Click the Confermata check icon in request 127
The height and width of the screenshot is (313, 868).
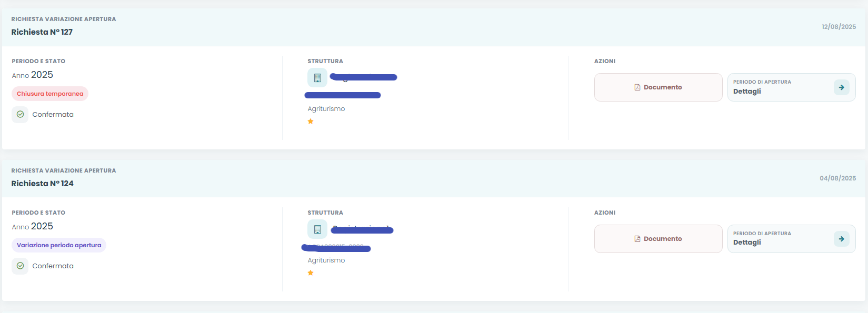coord(20,114)
